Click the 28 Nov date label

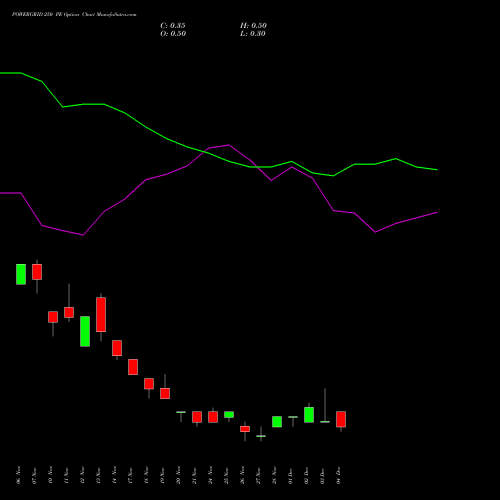point(274,475)
